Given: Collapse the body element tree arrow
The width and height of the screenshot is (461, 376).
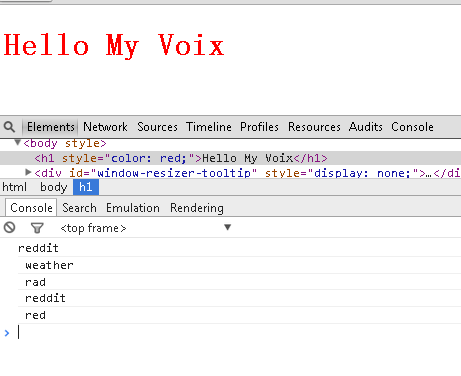Looking at the screenshot, I should 17,143.
